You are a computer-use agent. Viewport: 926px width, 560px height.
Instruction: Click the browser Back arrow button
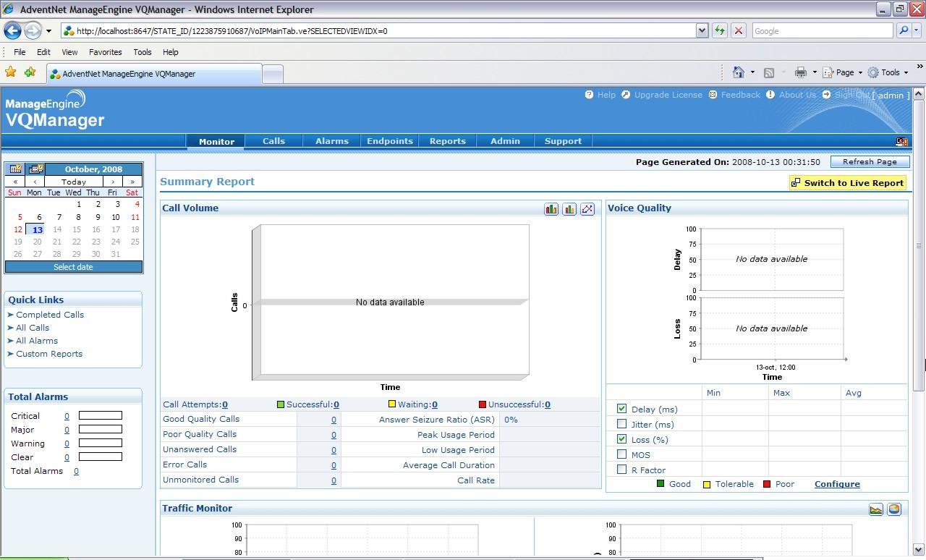(12, 30)
